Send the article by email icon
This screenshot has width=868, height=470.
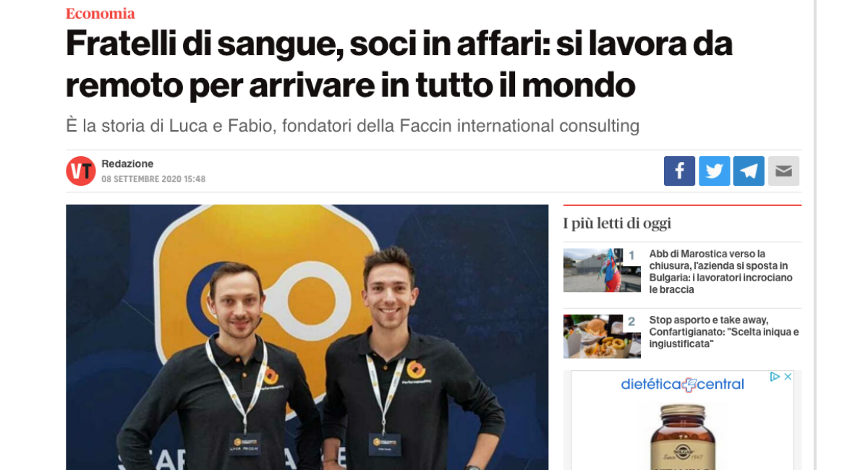(783, 171)
